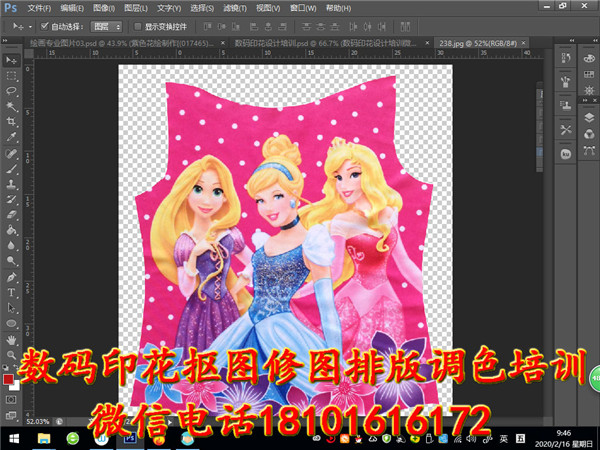Open the 图层 auto-select target dropdown
600x450 pixels.
click(x=106, y=26)
